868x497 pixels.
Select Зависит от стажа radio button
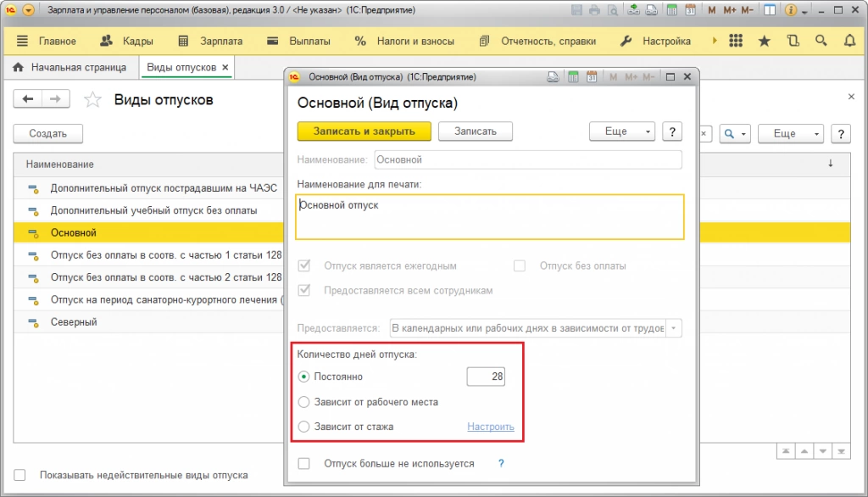pos(304,427)
